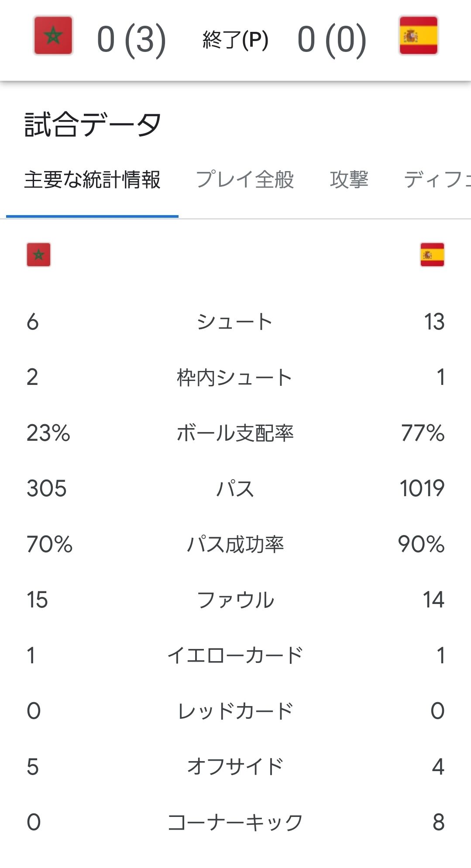
Task: Tap the イエローカード stat label
Action: tap(235, 655)
